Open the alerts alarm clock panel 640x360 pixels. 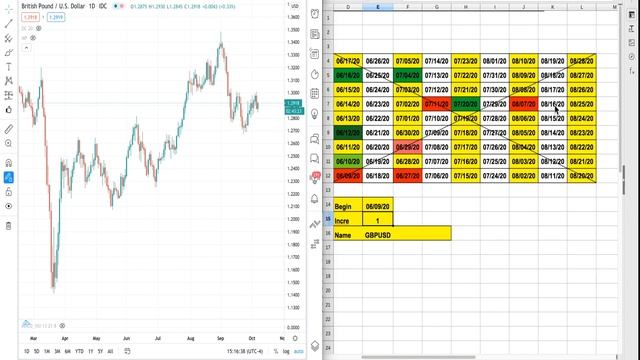point(315,13)
